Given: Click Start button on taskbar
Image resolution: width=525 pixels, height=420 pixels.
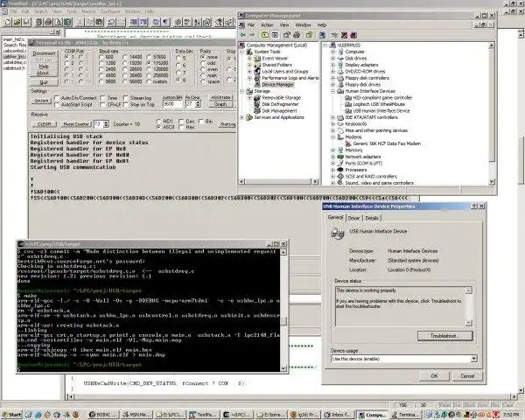Looking at the screenshot, I should [x=11, y=414].
